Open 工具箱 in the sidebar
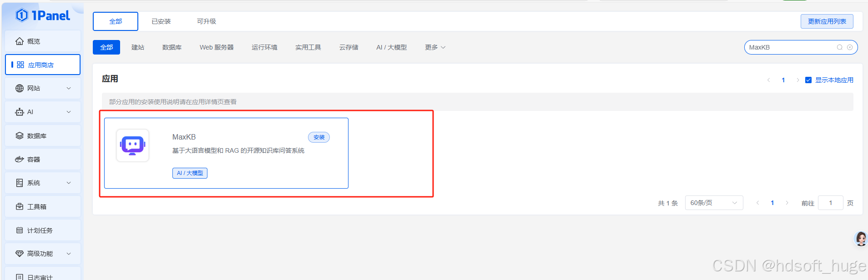Screen dimensions: 868x280 (x=43, y=206)
